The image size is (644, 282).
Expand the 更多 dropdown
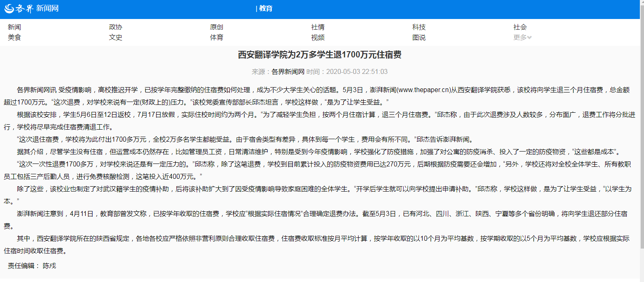[x=523, y=38]
